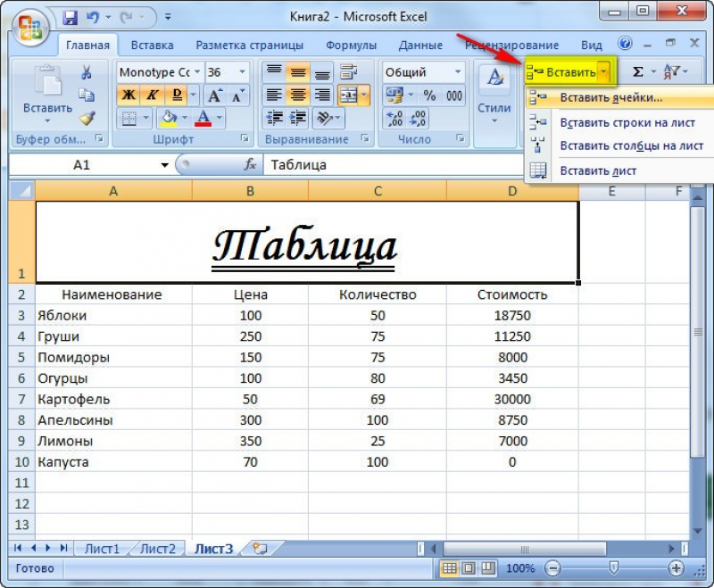Select cell containing Картофель
The image size is (714, 588).
pos(113,399)
